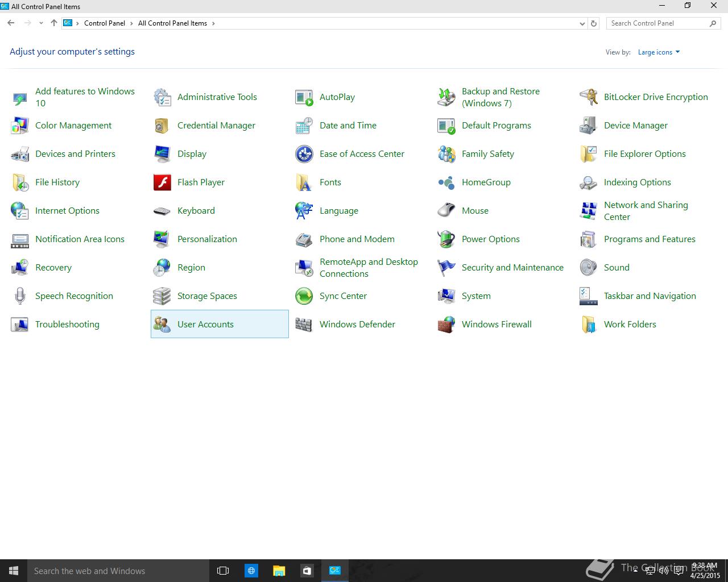
Task: Expand chevron before Control Panel breadcrumb
Action: pyautogui.click(x=77, y=23)
